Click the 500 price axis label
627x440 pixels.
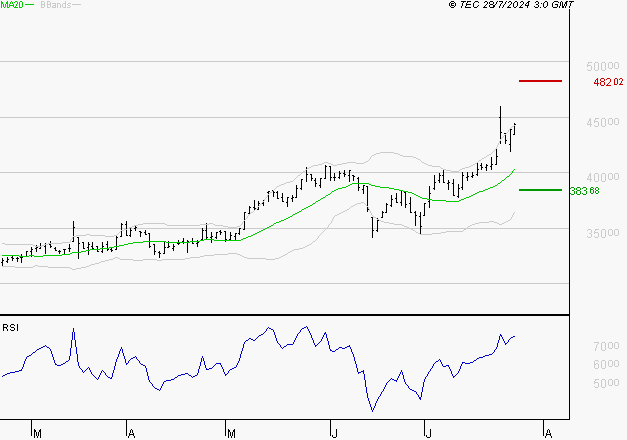click(603, 66)
